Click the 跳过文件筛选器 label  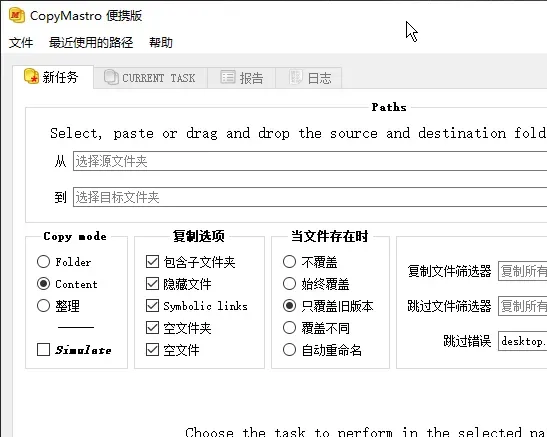point(449,306)
